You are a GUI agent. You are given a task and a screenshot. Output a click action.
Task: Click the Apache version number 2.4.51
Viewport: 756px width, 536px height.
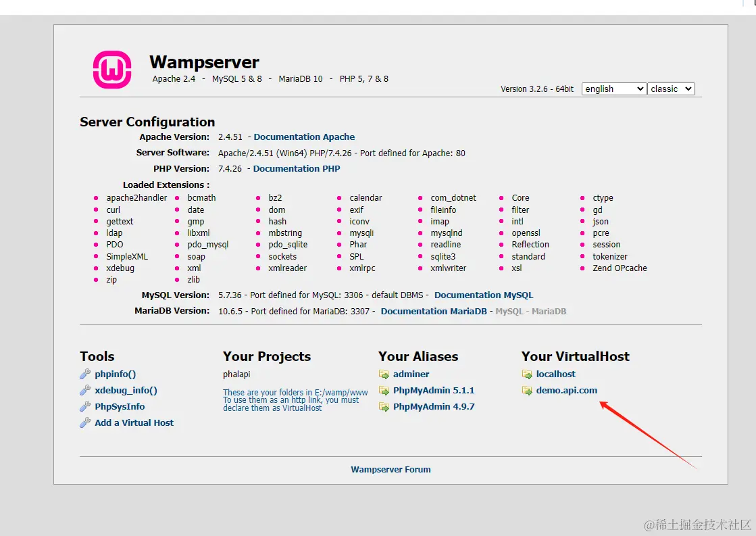point(230,137)
